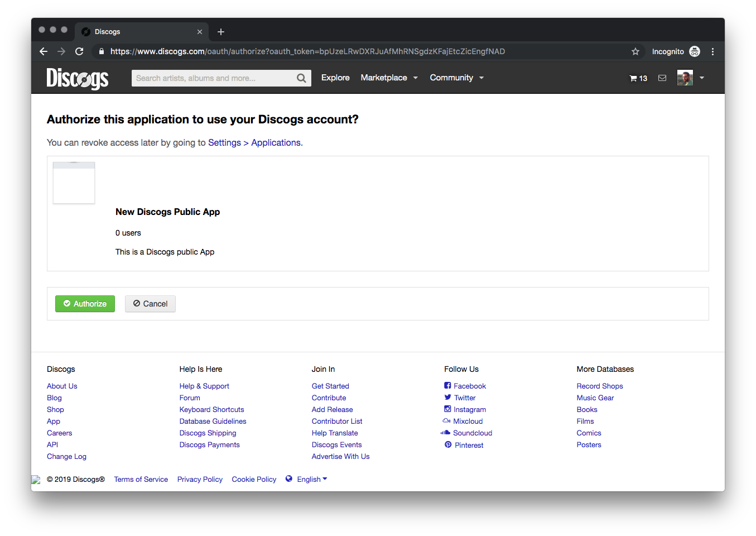
Task: Open Advertise With Us link
Action: coord(340,456)
